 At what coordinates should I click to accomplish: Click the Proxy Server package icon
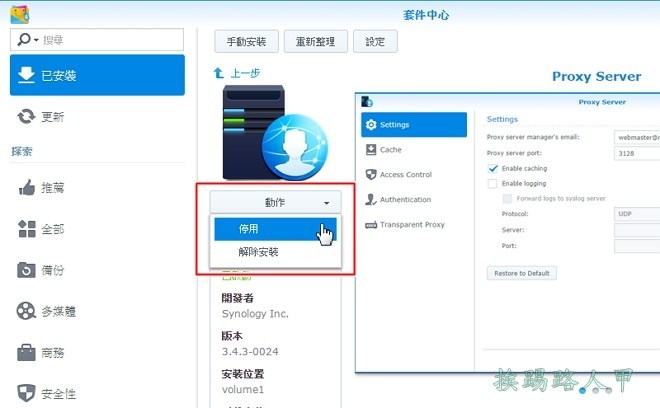[274, 133]
